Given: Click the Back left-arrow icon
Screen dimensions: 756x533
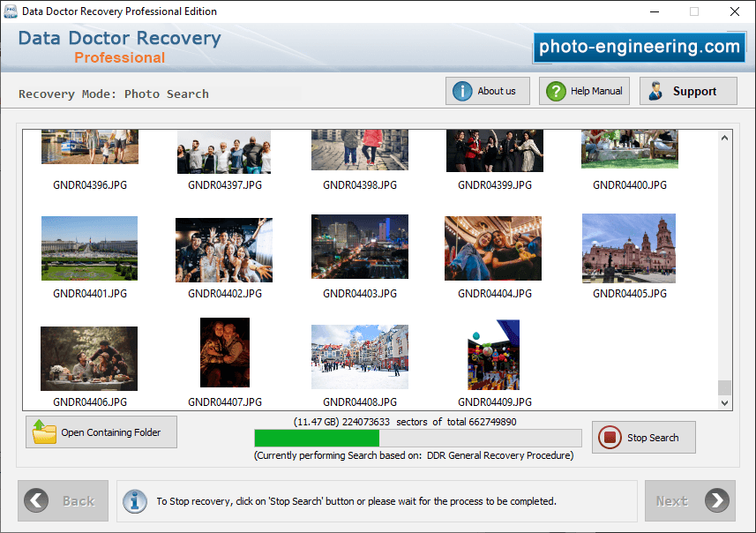Looking at the screenshot, I should (36, 500).
